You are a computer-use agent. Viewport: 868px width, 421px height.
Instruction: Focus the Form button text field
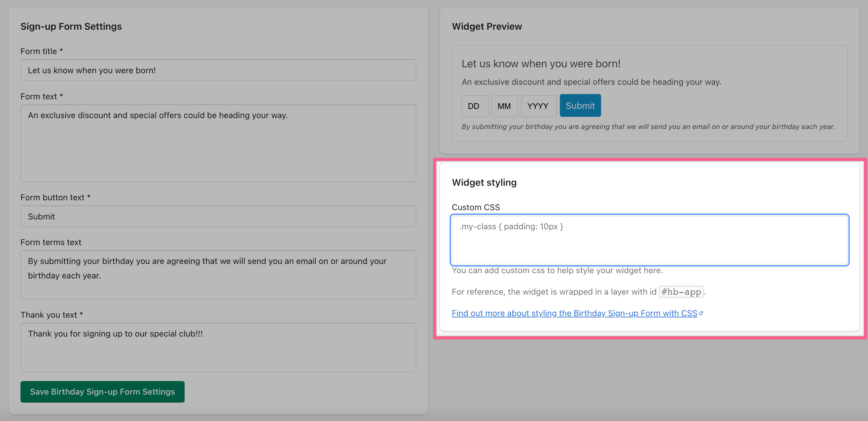[218, 216]
